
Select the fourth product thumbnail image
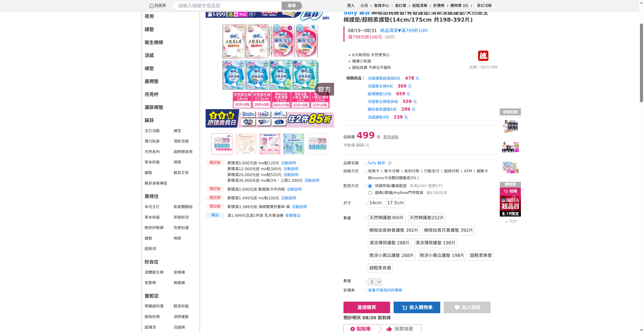click(x=294, y=144)
